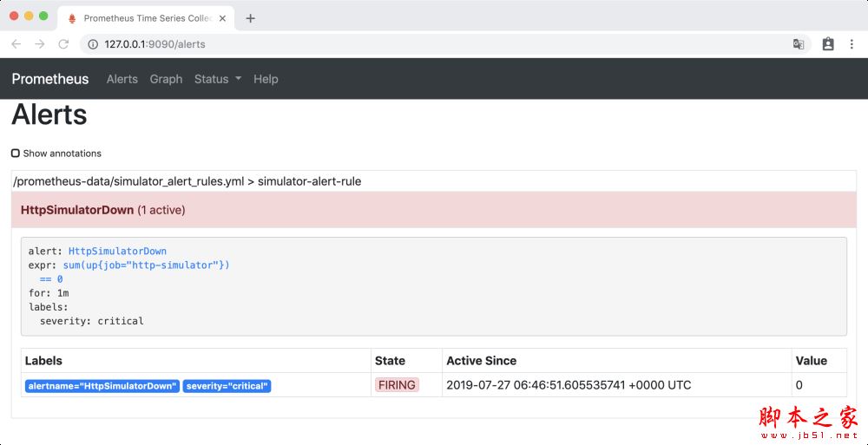Click the alertname="HttpSimulatorDown" label badge
The width and height of the screenshot is (868, 445).
pos(102,386)
